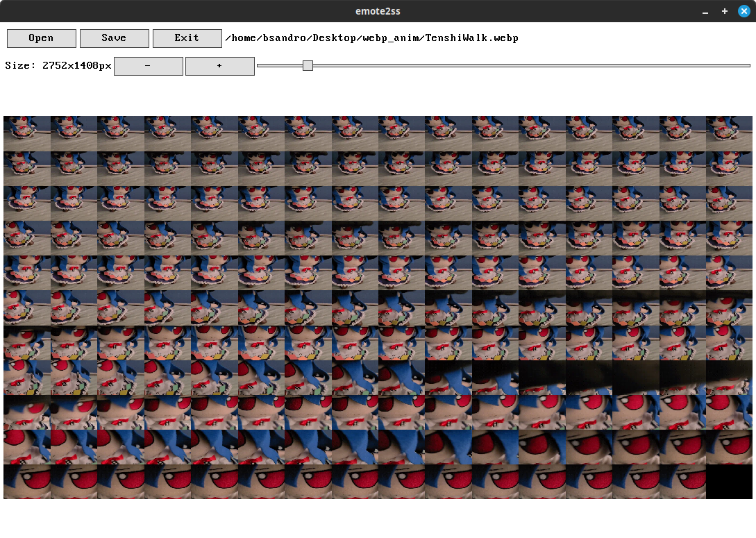Select a middle frame of row five

(x=354, y=274)
